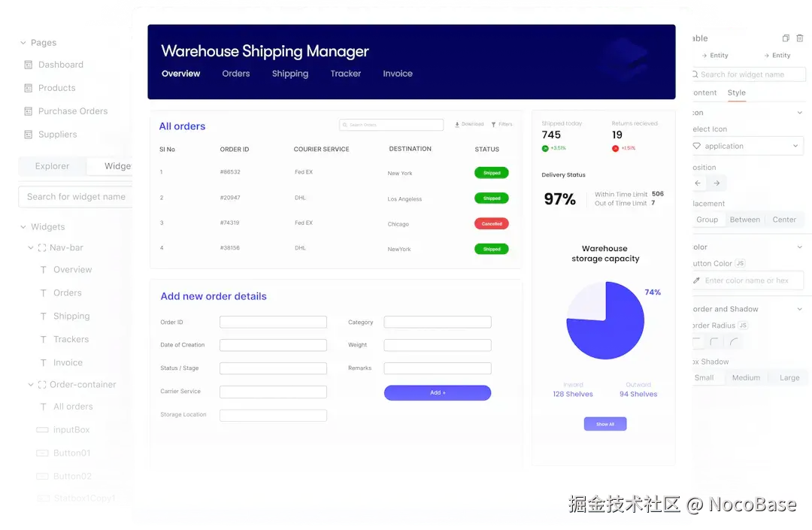This screenshot has width=812, height=530.
Task: Collapse the Widgets section
Action: [23, 227]
